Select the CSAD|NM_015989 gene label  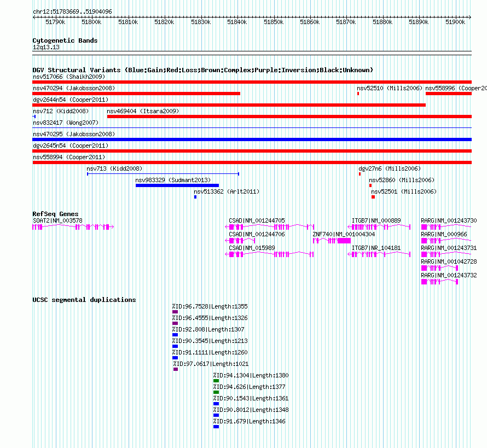(252, 248)
